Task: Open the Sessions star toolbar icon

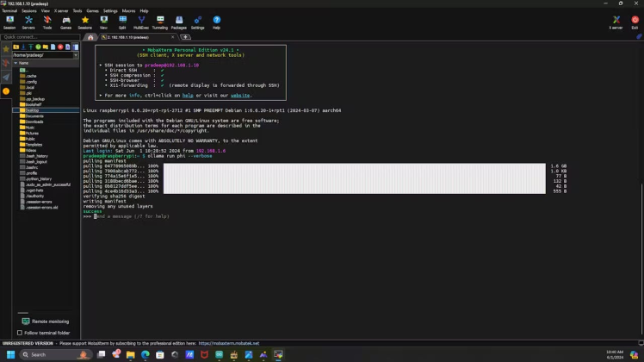Action: 84,22
